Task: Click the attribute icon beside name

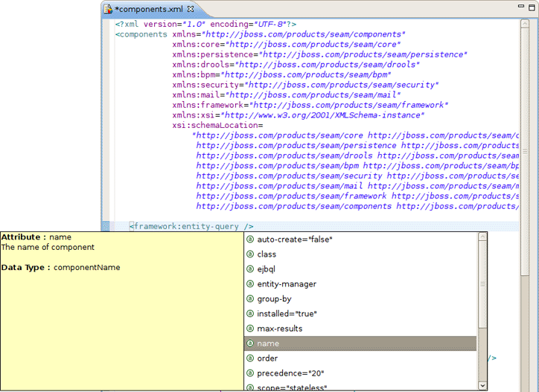Action: coord(250,343)
